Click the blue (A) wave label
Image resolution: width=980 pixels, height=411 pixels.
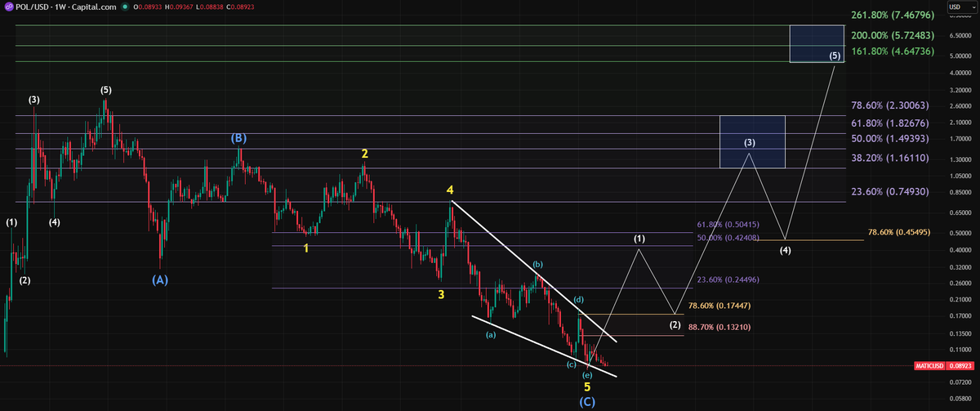[x=160, y=279]
